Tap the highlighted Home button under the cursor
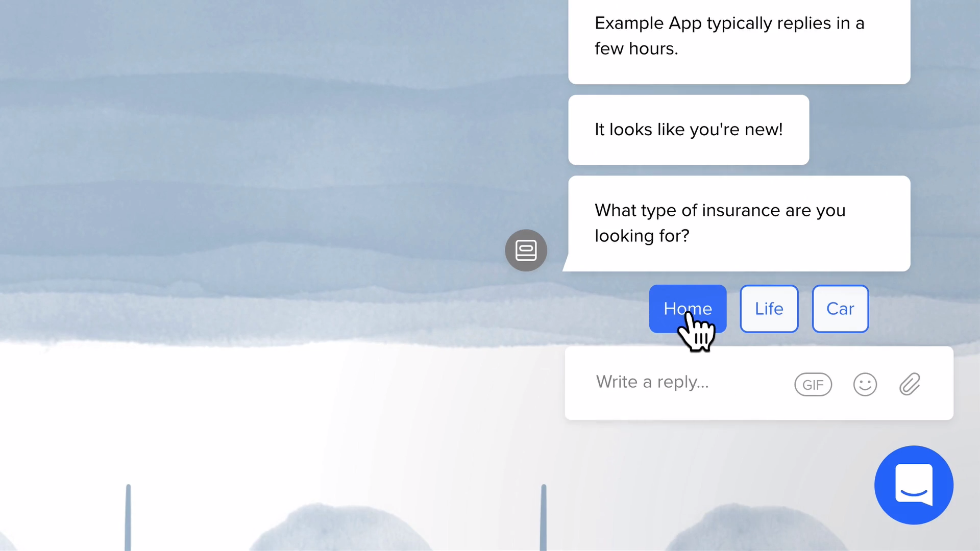Viewport: 980px width, 551px height. (x=688, y=309)
